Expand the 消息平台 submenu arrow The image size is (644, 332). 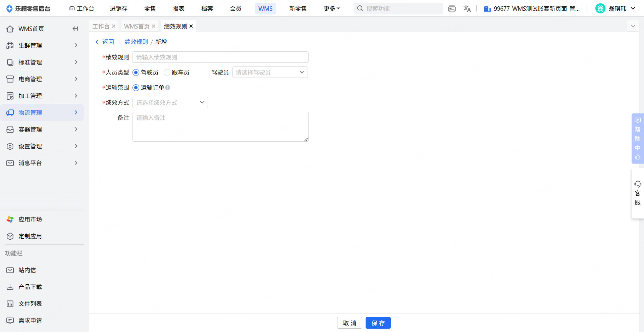tap(76, 163)
